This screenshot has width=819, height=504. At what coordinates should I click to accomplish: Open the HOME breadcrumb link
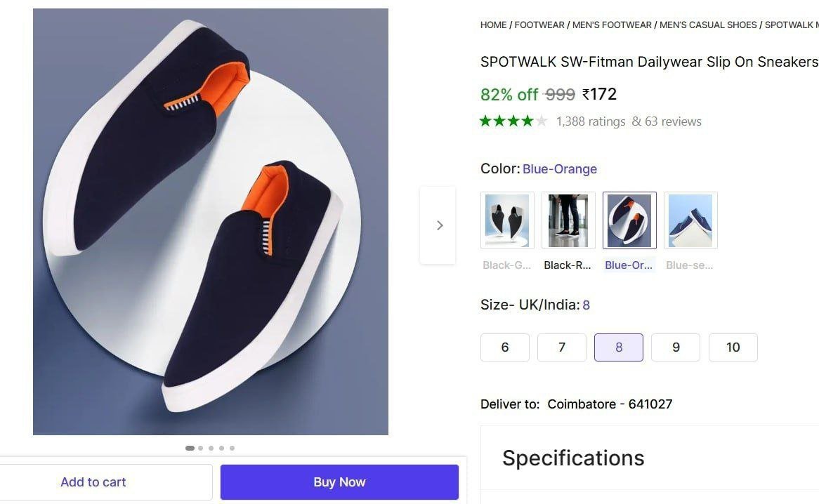coord(493,25)
